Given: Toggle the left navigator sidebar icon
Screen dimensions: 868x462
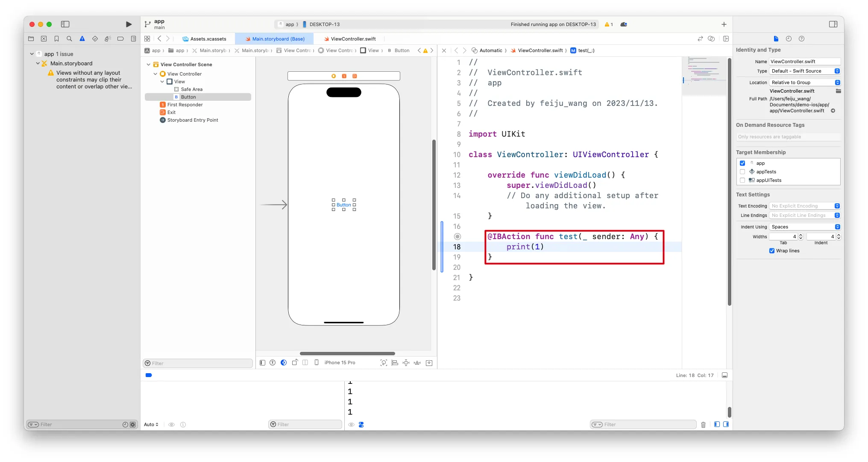Looking at the screenshot, I should [x=65, y=24].
